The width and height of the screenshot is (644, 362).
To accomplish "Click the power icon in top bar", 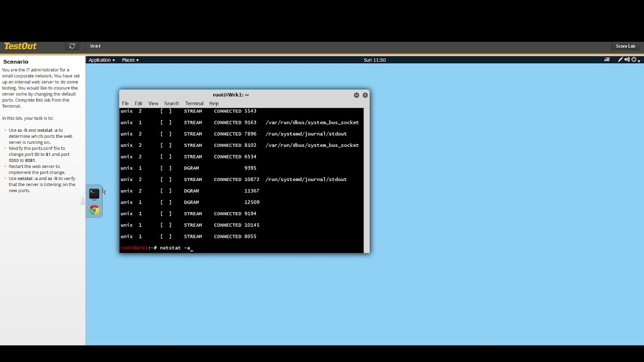I will click(634, 60).
